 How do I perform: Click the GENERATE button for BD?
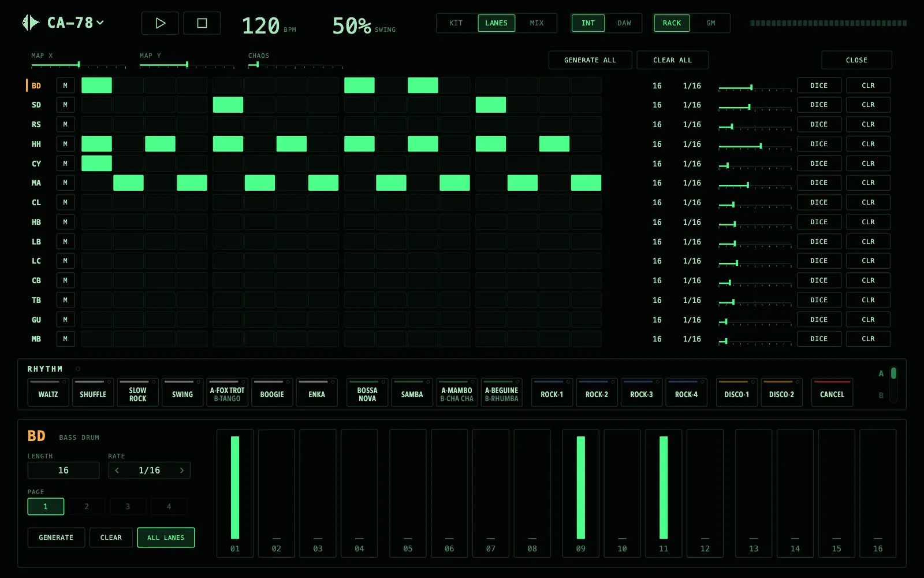pyautogui.click(x=56, y=538)
